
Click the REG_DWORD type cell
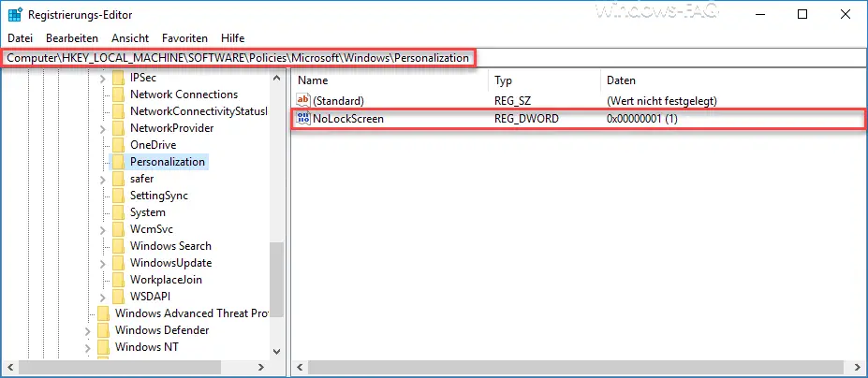point(526,118)
